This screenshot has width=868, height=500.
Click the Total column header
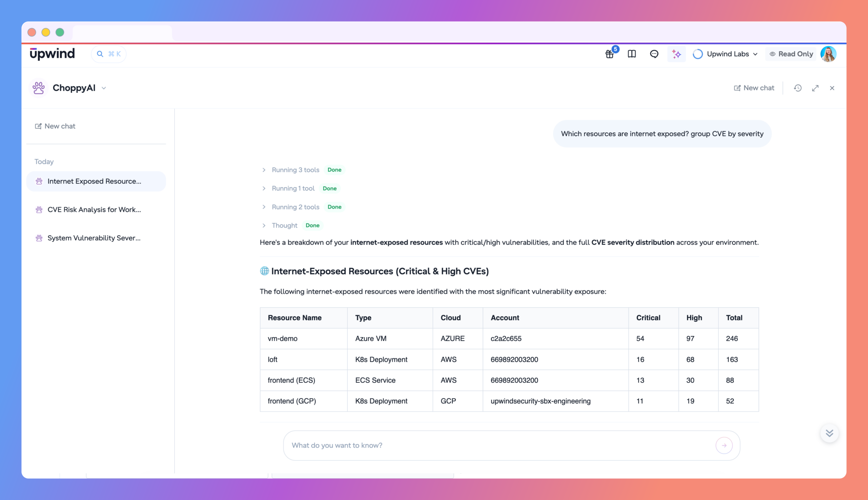[738, 318]
